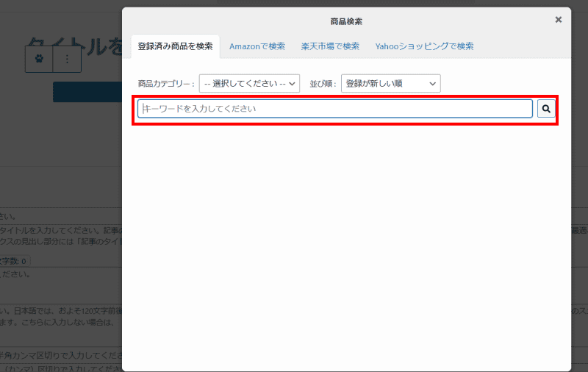Click the 商品検索 dialog title
This screenshot has width=588, height=372.
345,21
